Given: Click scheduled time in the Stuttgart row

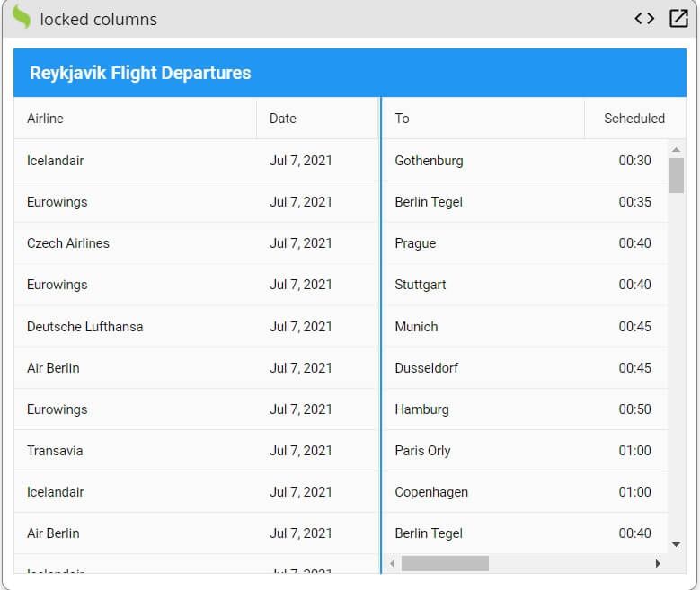Looking at the screenshot, I should (x=634, y=285).
